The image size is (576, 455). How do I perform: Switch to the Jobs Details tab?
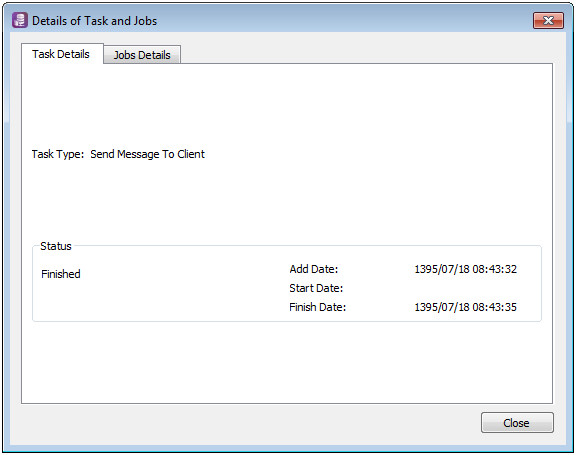coord(142,55)
